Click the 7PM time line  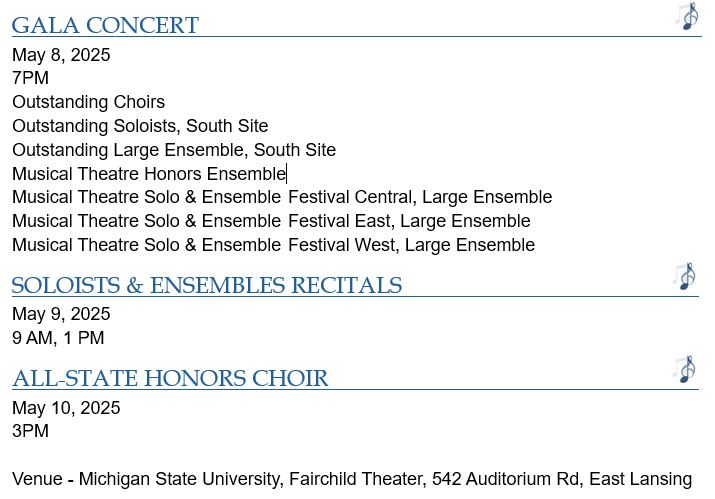pyautogui.click(x=30, y=78)
